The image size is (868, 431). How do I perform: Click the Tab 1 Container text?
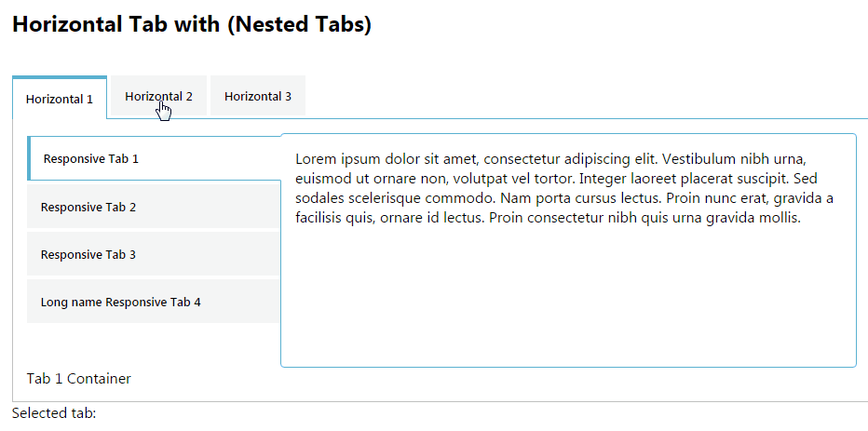pyautogui.click(x=78, y=379)
